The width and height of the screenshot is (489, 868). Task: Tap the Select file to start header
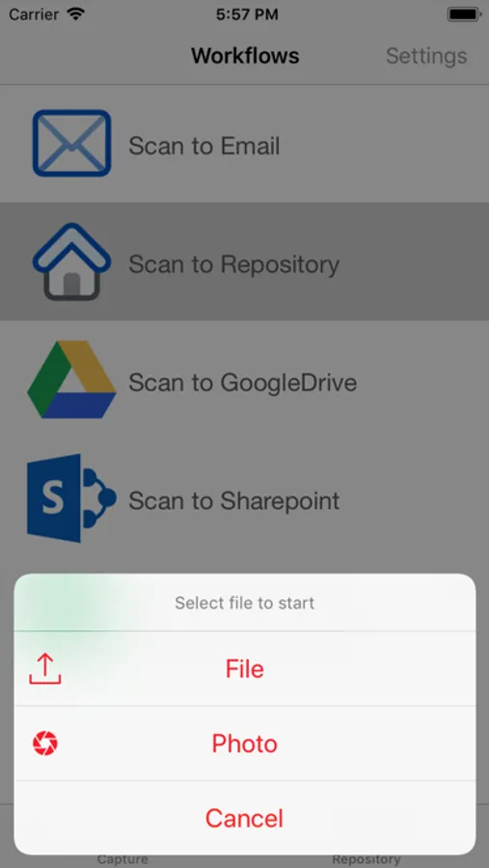245,602
